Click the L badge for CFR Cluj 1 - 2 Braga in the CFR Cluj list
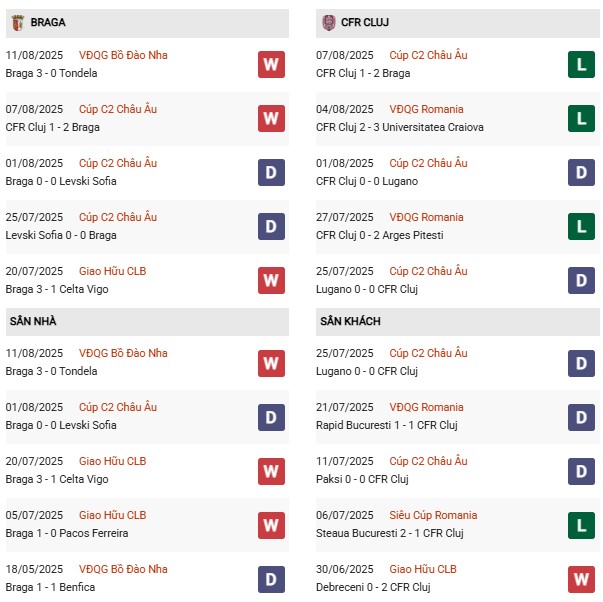The height and width of the screenshot is (602, 603). point(581,65)
